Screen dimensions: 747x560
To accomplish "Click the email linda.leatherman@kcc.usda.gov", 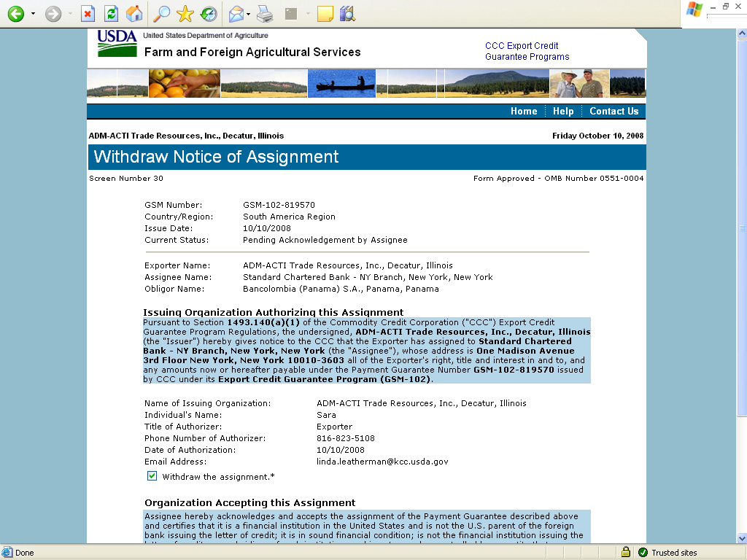I will click(382, 462).
